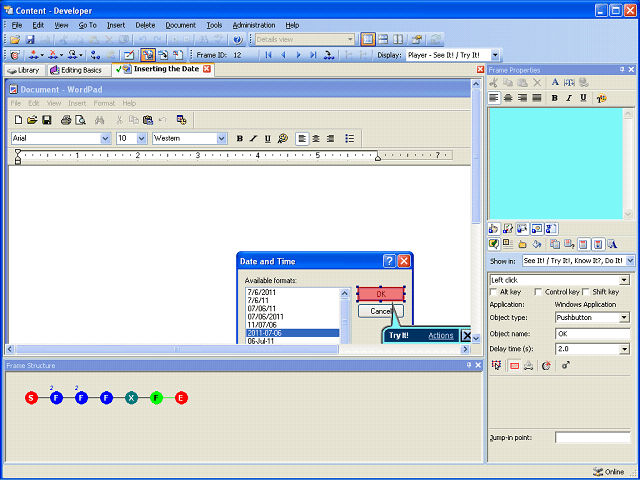Image resolution: width=640 pixels, height=480 pixels.
Task: Open the Help question mark icon in the toolbar
Action: pos(238,40)
